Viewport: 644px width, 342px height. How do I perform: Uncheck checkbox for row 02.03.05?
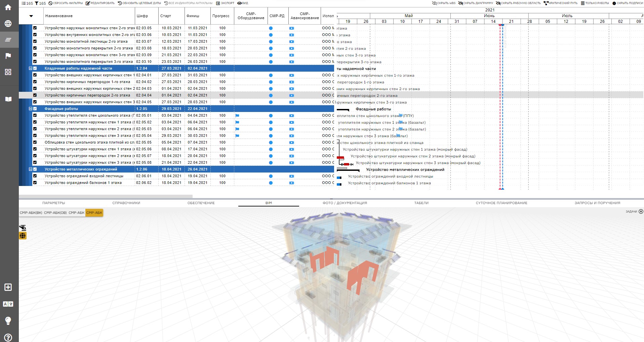pyautogui.click(x=35, y=28)
